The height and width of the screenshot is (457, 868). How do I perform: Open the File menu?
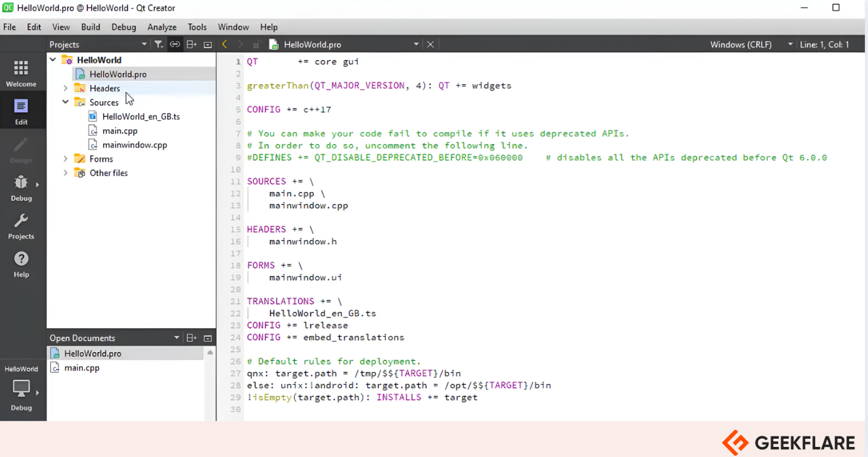(x=9, y=27)
